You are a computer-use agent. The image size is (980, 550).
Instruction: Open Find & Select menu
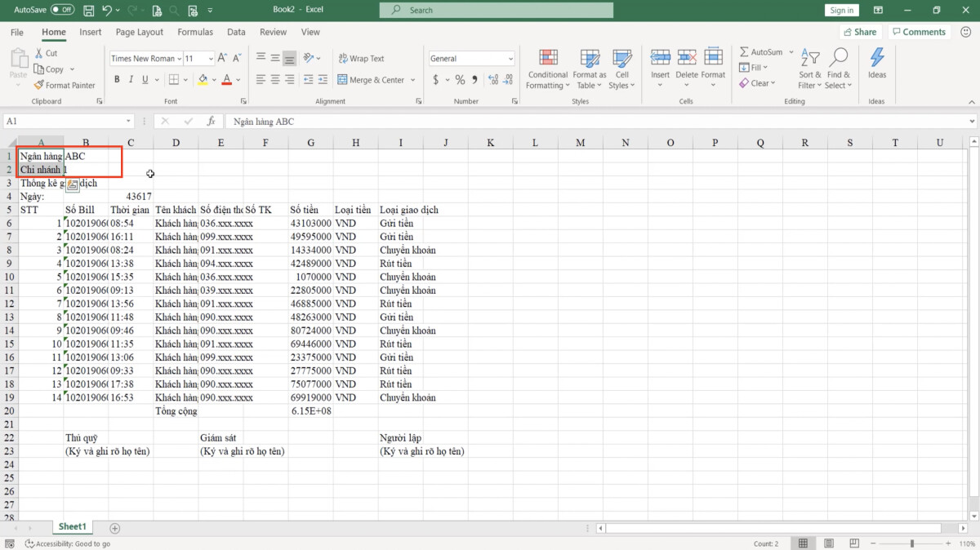(x=838, y=70)
